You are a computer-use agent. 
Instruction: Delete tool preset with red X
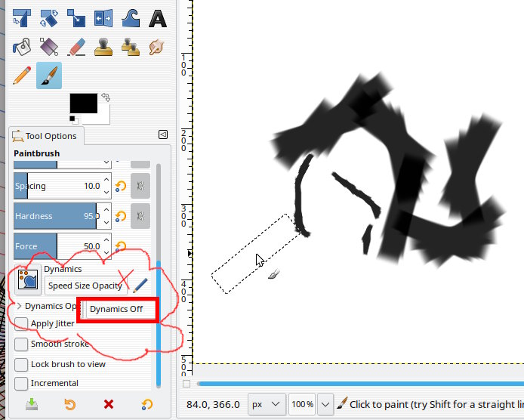pos(109,404)
